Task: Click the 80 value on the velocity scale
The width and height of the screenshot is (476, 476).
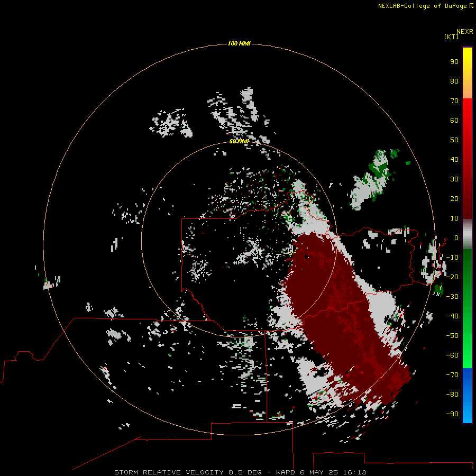Action: [x=454, y=81]
